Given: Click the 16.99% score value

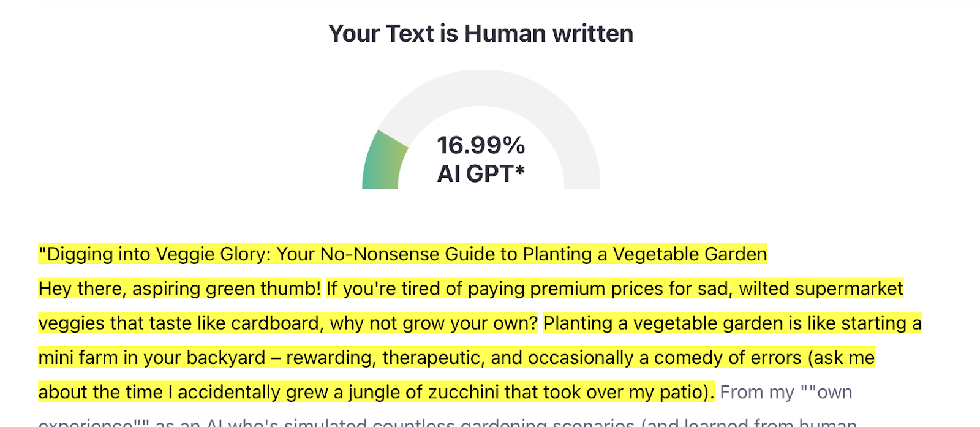Looking at the screenshot, I should 481,145.
